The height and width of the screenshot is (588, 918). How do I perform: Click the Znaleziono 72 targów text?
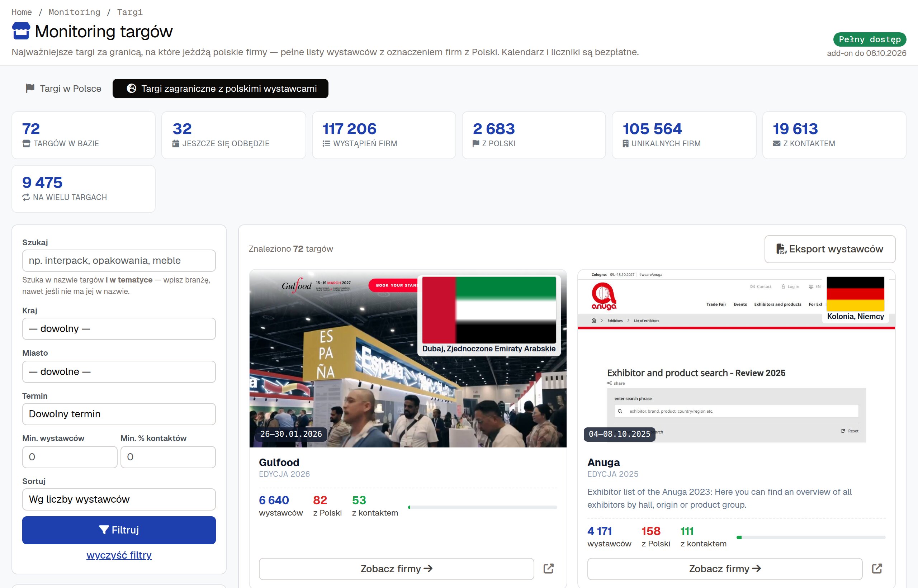[291, 249]
